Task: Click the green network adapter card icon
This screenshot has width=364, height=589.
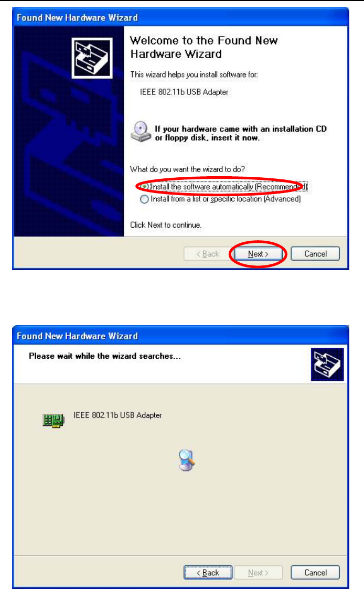Action: pos(53,420)
